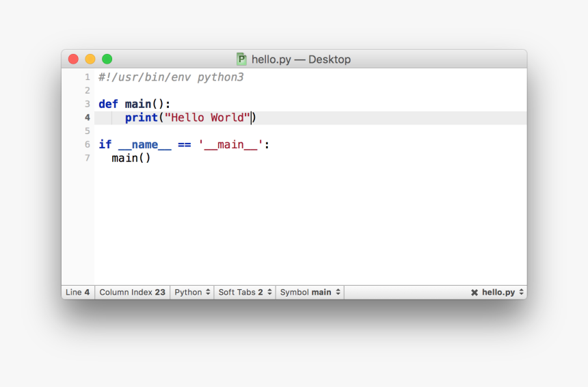Click the print function call
588x387 pixels.
[141, 118]
